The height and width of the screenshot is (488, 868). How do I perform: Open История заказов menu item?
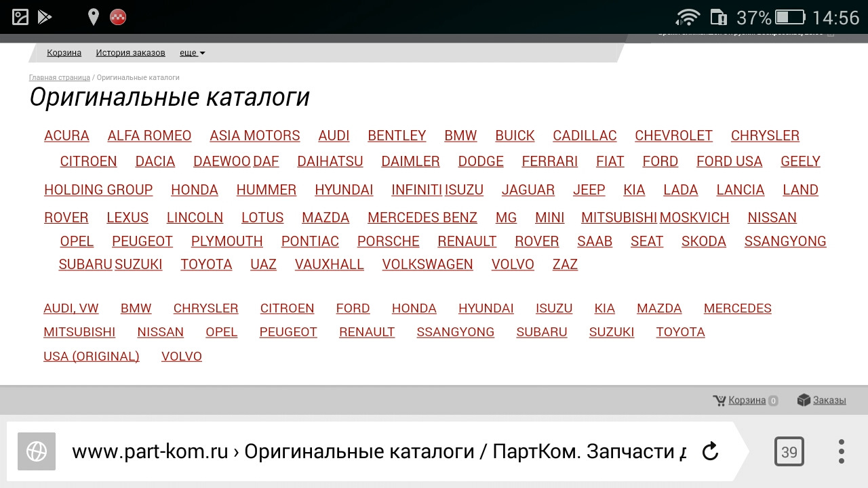pos(130,53)
